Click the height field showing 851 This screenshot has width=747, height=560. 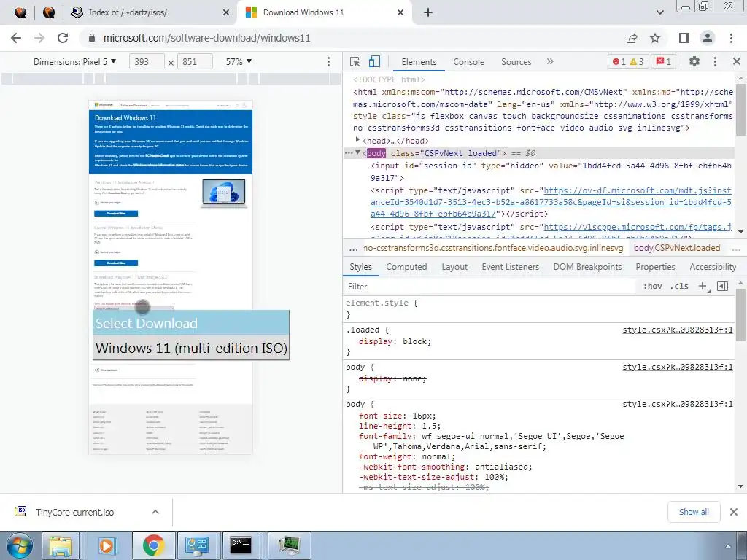[195, 61]
